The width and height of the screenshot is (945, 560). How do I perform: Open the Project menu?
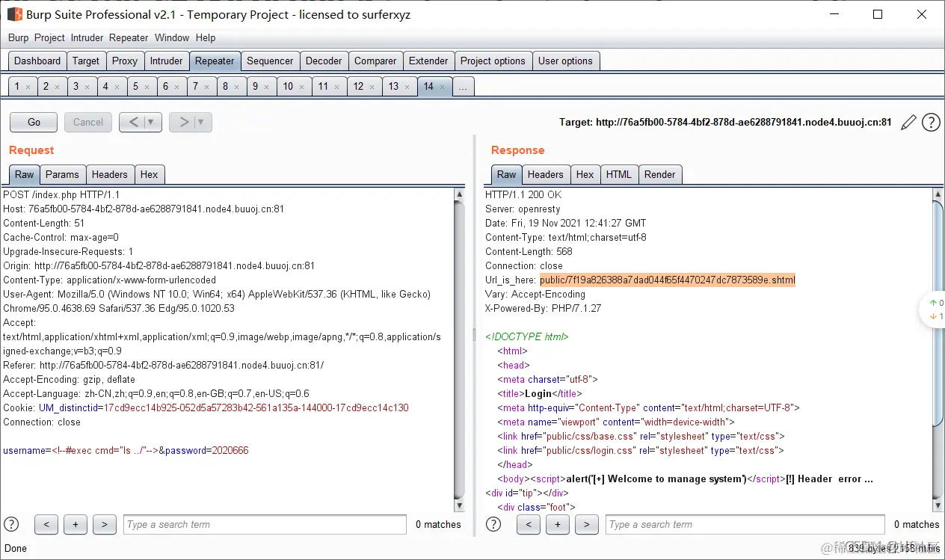pyautogui.click(x=49, y=37)
